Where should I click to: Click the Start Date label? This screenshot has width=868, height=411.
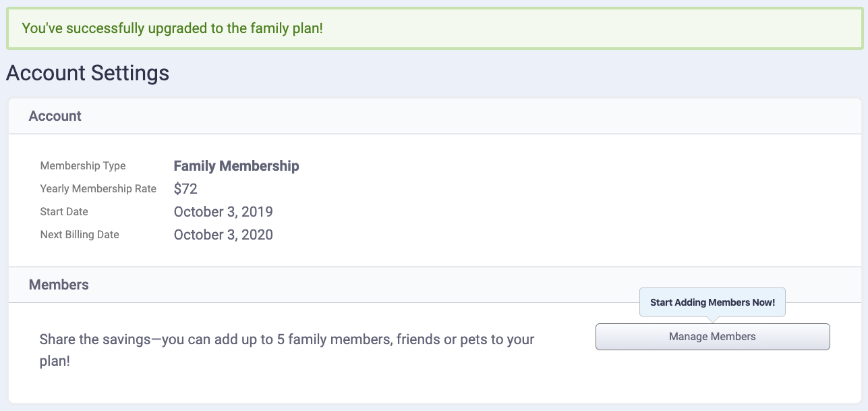pos(64,212)
